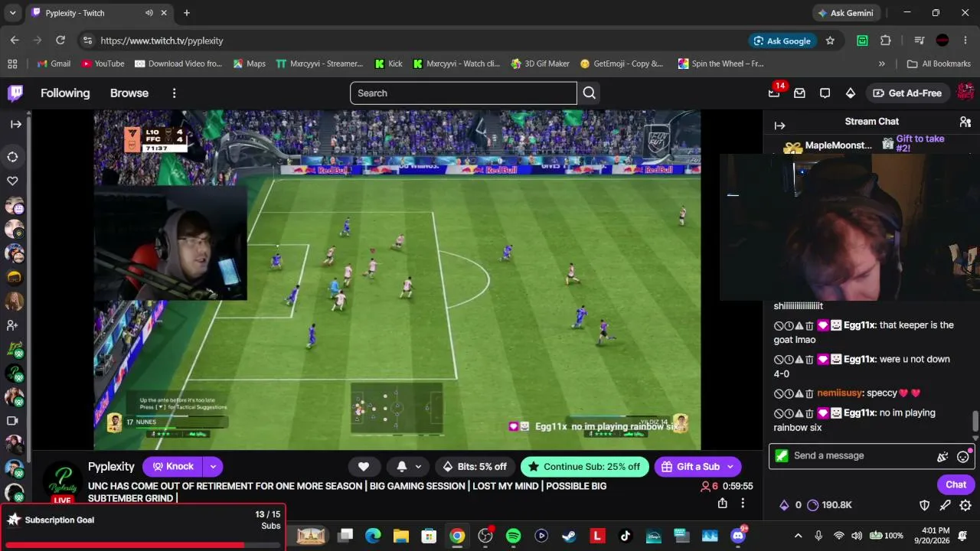Image resolution: width=980 pixels, height=551 pixels.
Task: Delete Egg11x message "that keeper is the goat"
Action: point(809,326)
